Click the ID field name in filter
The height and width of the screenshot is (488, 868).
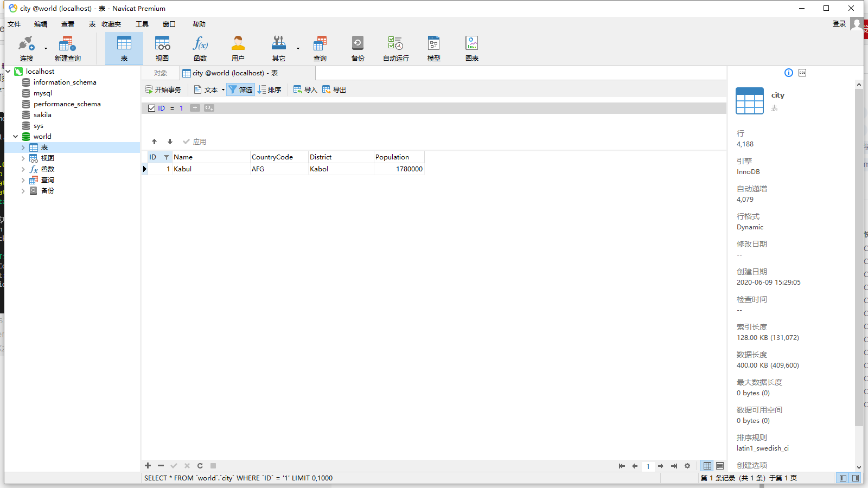[161, 108]
